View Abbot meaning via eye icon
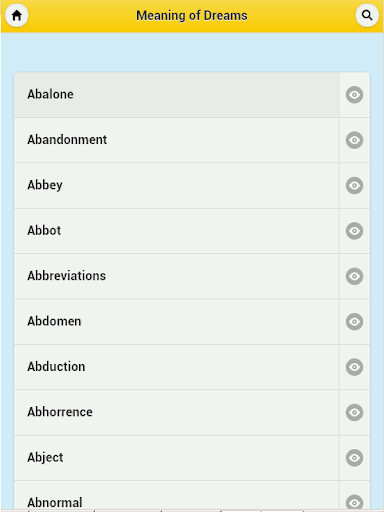The image size is (384, 512). click(x=354, y=231)
